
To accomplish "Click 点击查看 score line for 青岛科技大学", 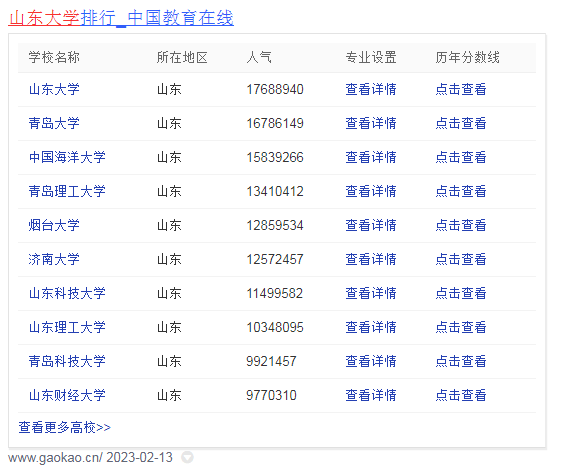I will pos(461,361).
